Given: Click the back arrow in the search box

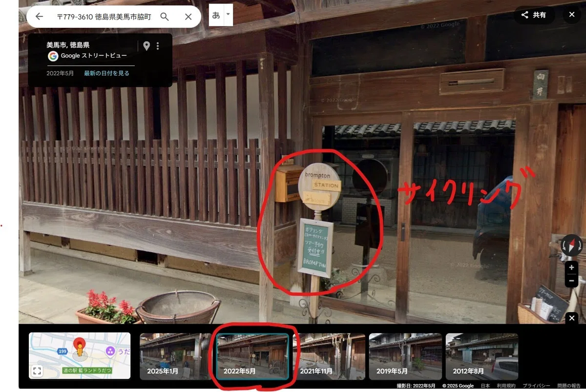Looking at the screenshot, I should [39, 17].
